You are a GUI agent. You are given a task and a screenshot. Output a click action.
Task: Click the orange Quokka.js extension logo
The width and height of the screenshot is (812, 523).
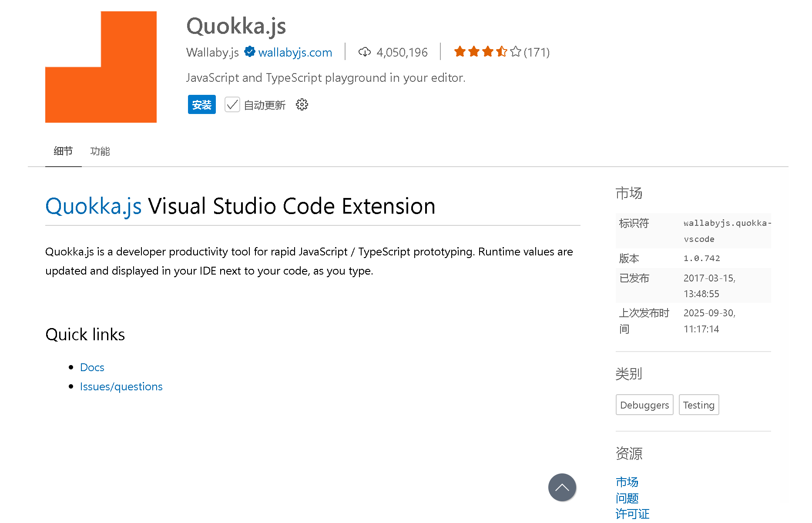click(x=101, y=67)
